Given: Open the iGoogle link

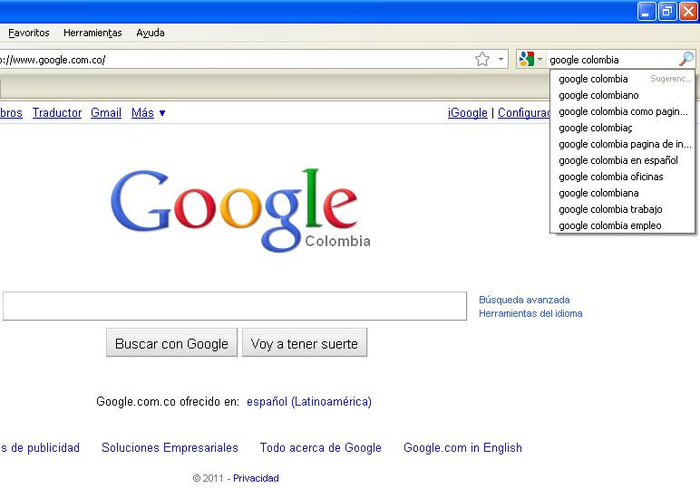Looking at the screenshot, I should click(x=467, y=113).
